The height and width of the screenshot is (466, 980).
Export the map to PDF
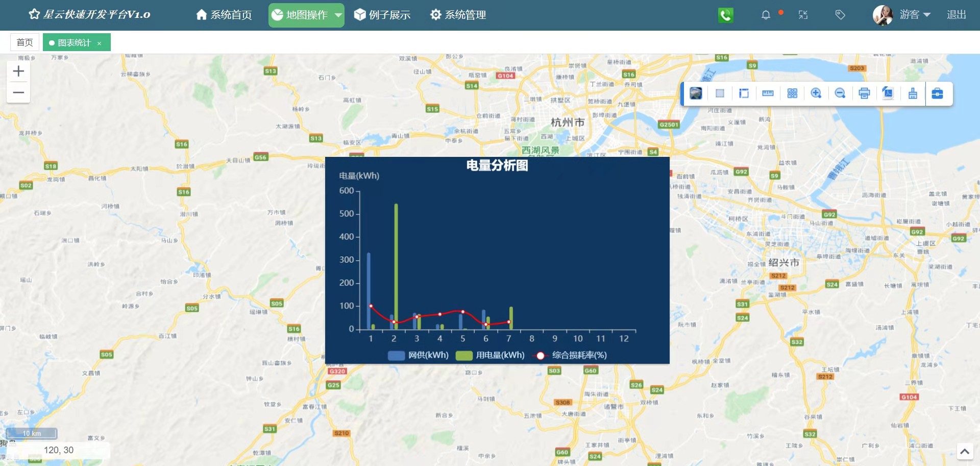888,94
